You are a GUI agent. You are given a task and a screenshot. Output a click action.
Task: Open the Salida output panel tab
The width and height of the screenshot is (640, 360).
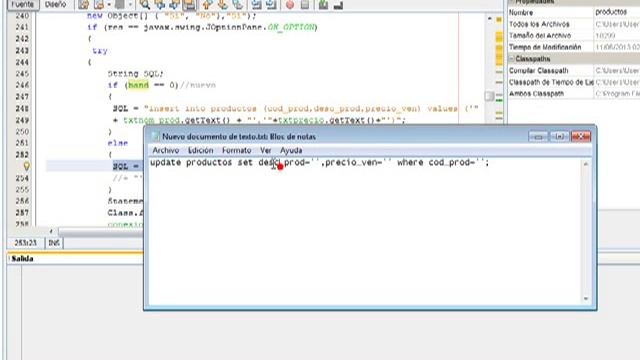(22, 259)
